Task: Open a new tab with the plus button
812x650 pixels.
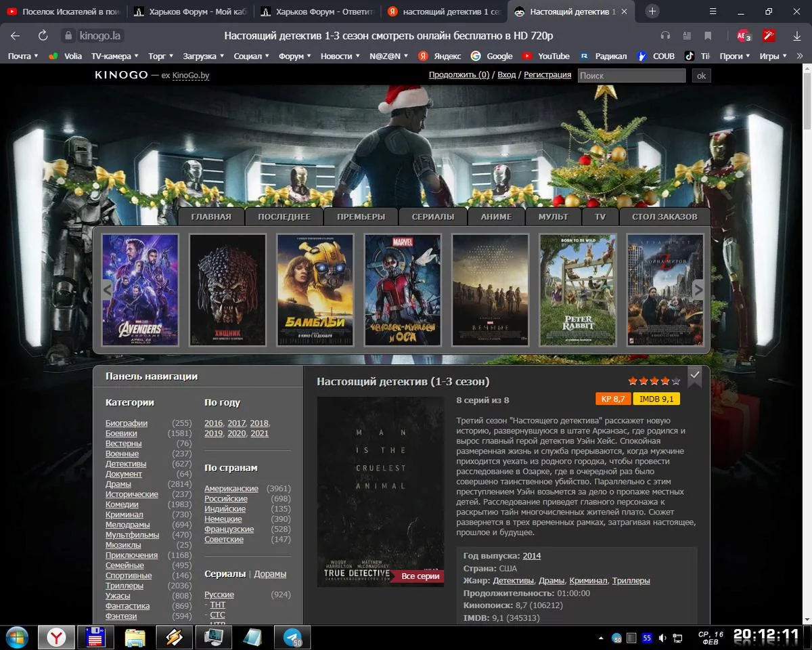Action: pyautogui.click(x=652, y=11)
